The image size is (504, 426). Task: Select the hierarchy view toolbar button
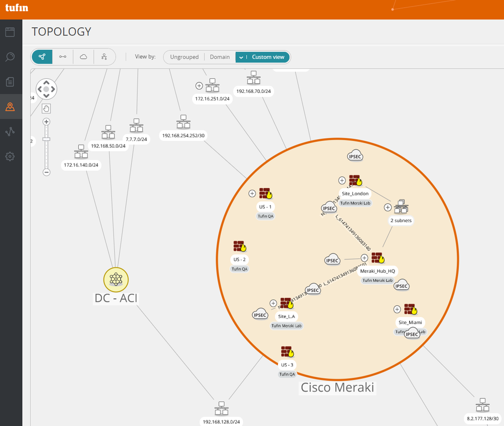click(x=104, y=57)
